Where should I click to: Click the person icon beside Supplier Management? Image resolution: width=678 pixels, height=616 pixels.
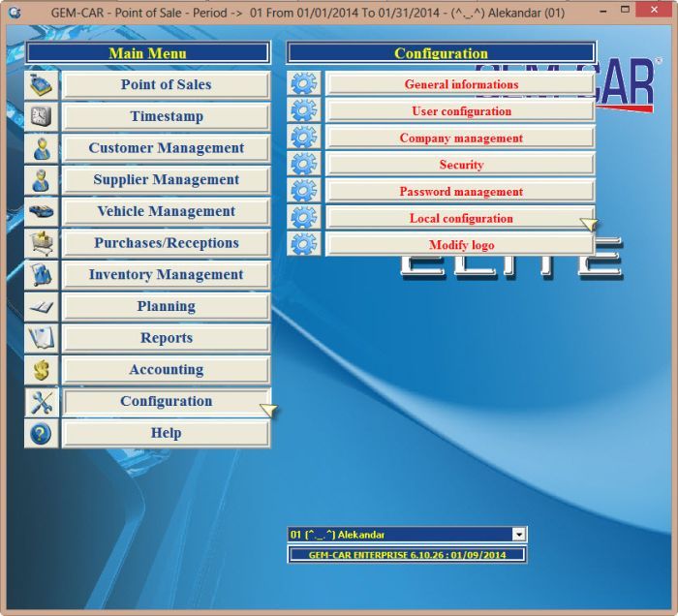[41, 180]
